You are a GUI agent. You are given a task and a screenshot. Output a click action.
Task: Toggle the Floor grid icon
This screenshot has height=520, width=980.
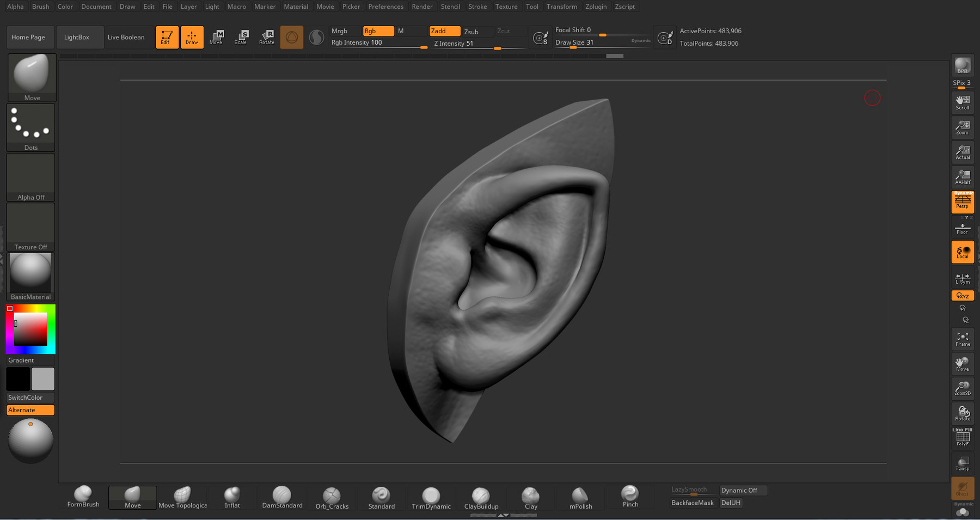(x=962, y=228)
